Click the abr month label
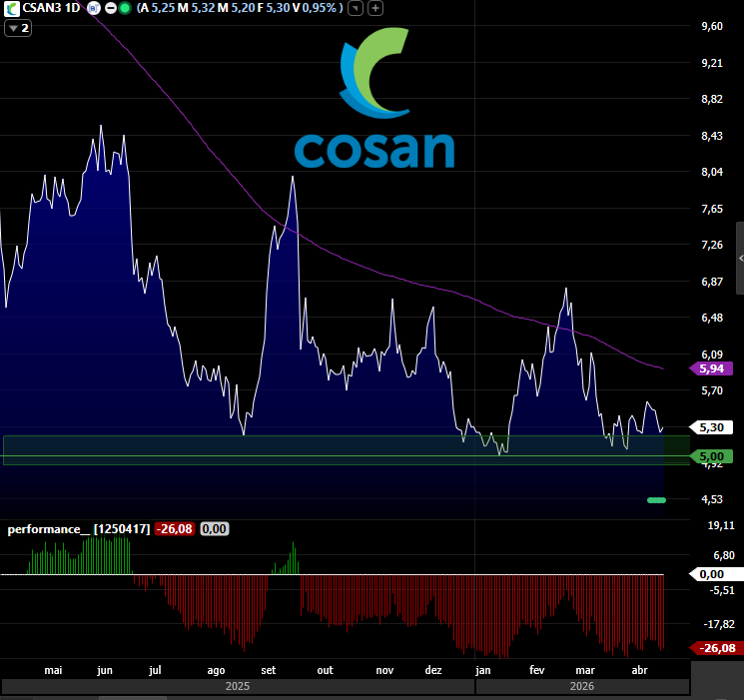This screenshot has height=700, width=744. click(x=639, y=670)
